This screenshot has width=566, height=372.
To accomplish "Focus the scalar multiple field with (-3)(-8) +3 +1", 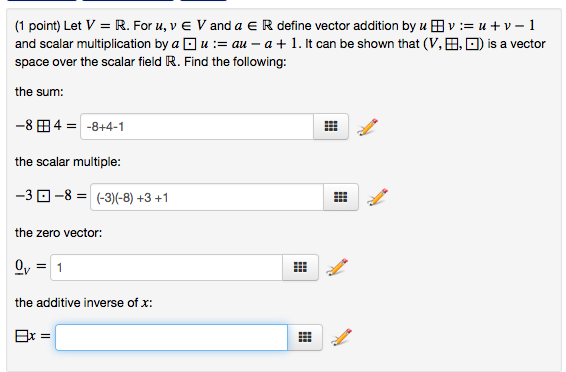I will 207,197.
